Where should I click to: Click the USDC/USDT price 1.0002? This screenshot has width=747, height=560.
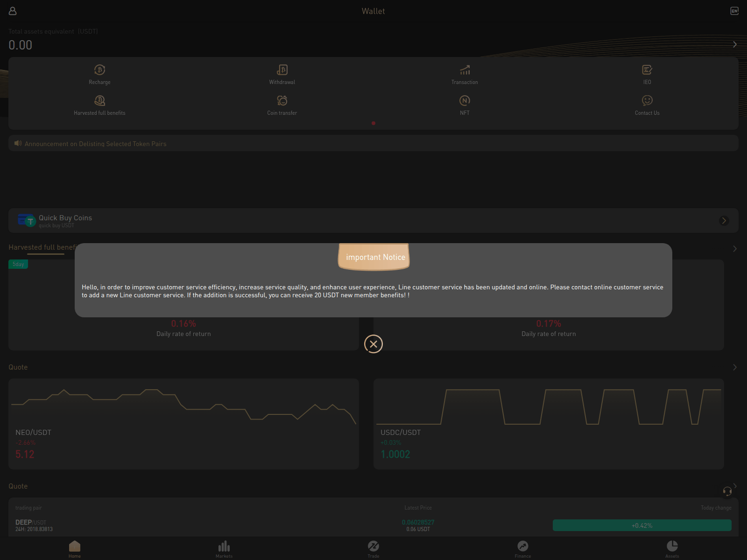395,454
